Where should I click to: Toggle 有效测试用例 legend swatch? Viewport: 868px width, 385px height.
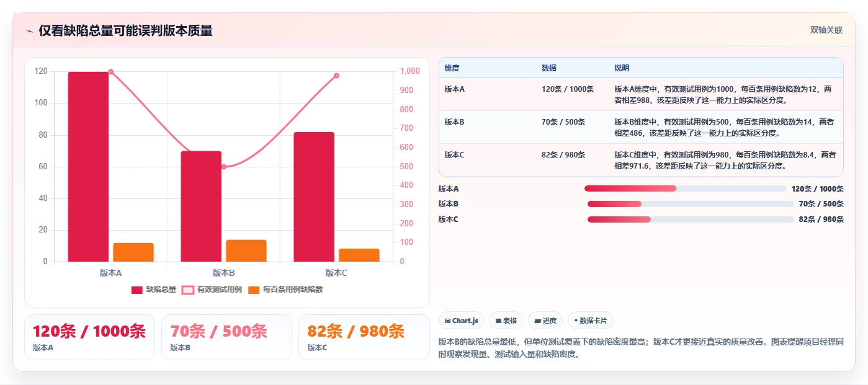(188, 290)
